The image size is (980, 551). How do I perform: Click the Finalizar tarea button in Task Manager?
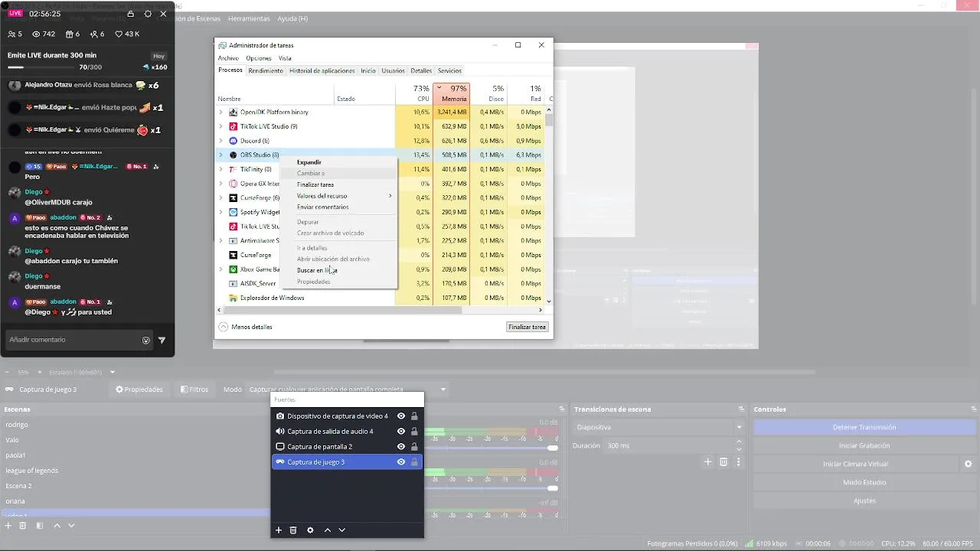coord(528,327)
